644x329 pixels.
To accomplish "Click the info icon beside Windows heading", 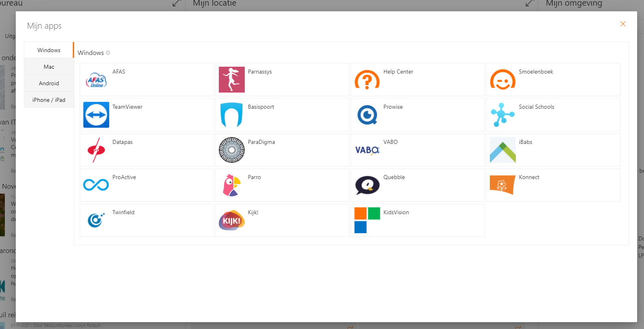I will [x=108, y=53].
